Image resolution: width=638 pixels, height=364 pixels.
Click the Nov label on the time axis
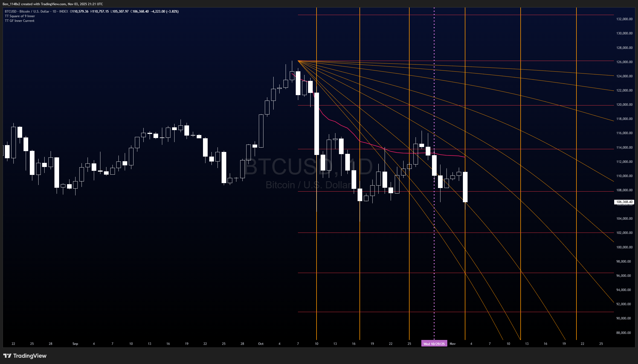coord(453,344)
